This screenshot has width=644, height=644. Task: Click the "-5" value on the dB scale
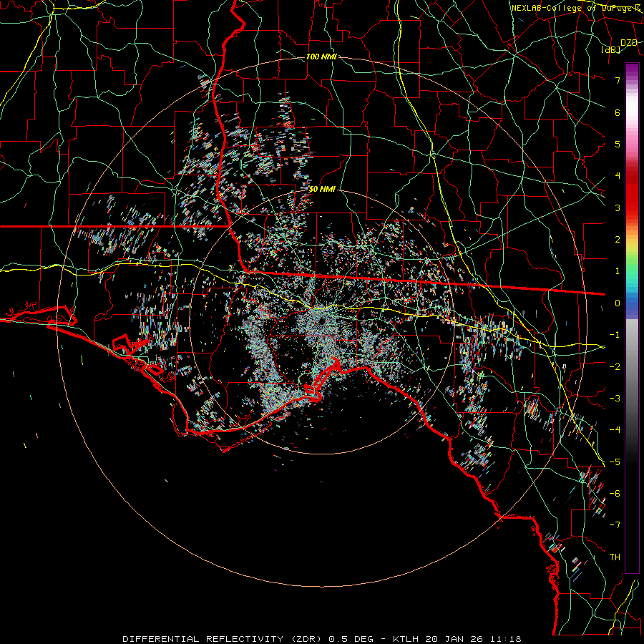click(615, 462)
